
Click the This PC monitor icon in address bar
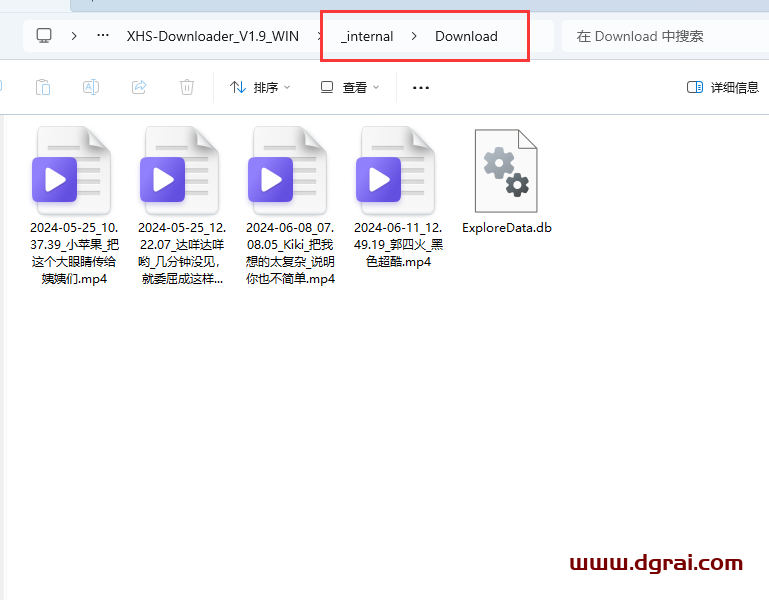click(44, 36)
